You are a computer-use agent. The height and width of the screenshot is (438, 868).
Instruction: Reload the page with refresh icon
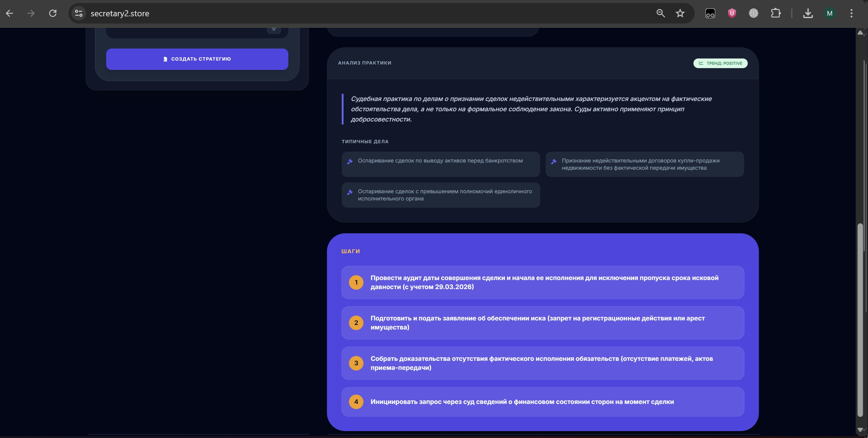[x=52, y=14]
